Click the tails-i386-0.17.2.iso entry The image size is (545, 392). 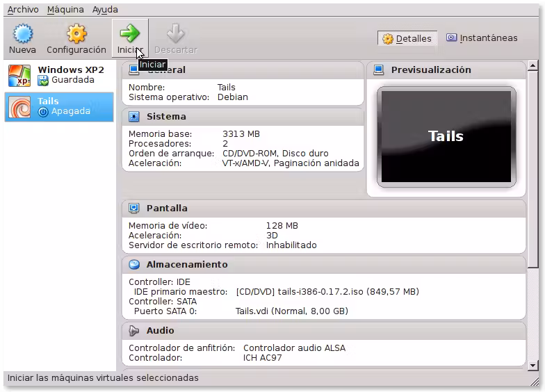(327, 292)
